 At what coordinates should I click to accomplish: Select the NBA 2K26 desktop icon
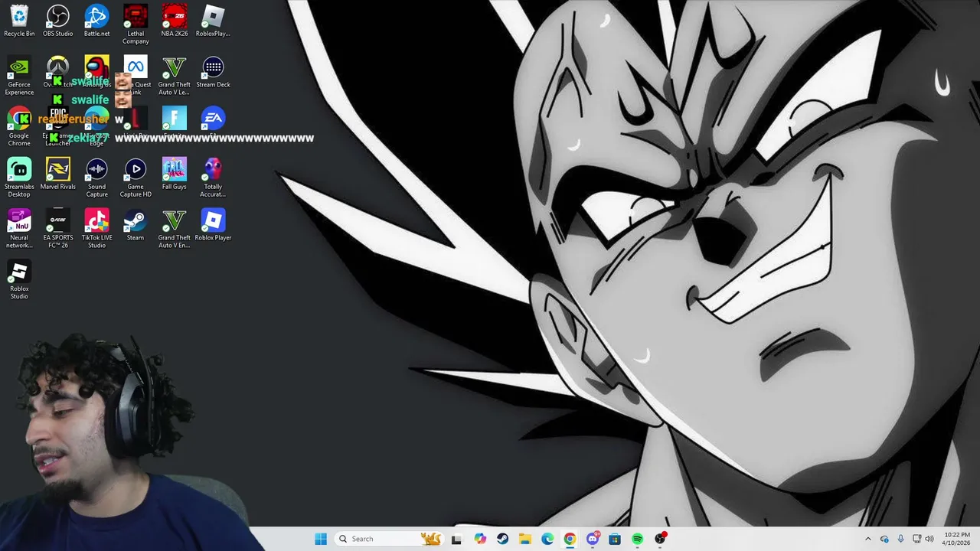(x=175, y=21)
